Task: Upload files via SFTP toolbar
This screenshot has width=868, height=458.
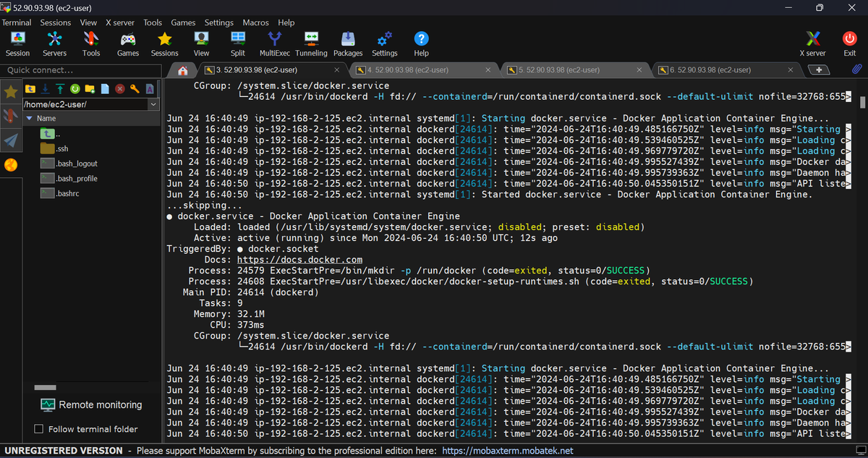Action: (x=60, y=89)
